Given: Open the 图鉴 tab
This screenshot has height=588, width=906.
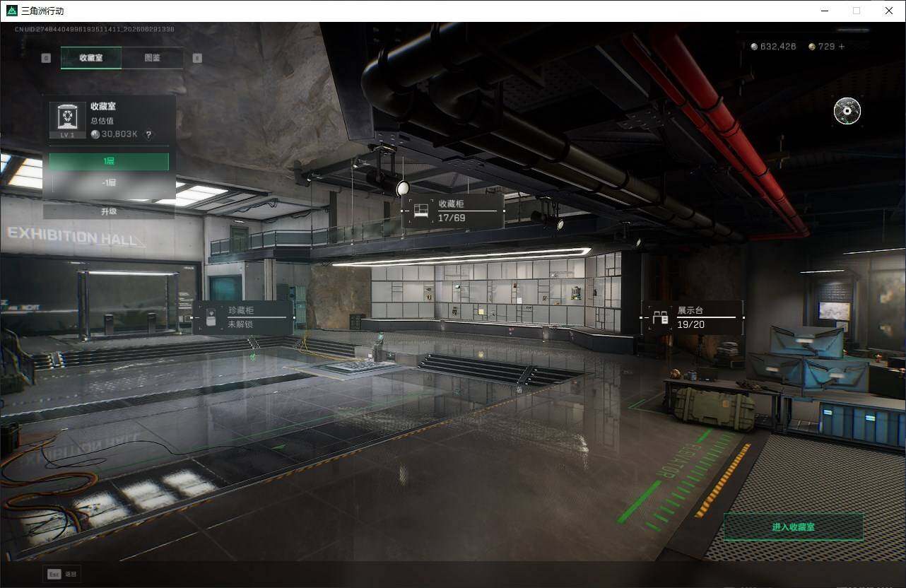Looking at the screenshot, I should tap(152, 58).
